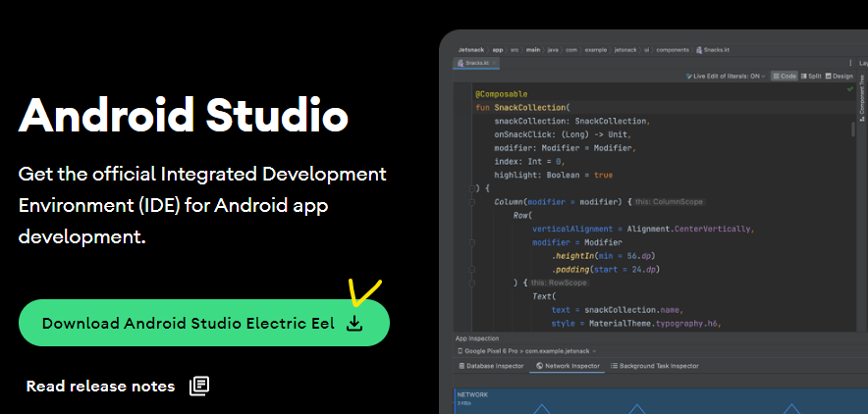Click the NETWORK timeline chart
The width and height of the screenshot is (868, 414).
(x=661, y=401)
